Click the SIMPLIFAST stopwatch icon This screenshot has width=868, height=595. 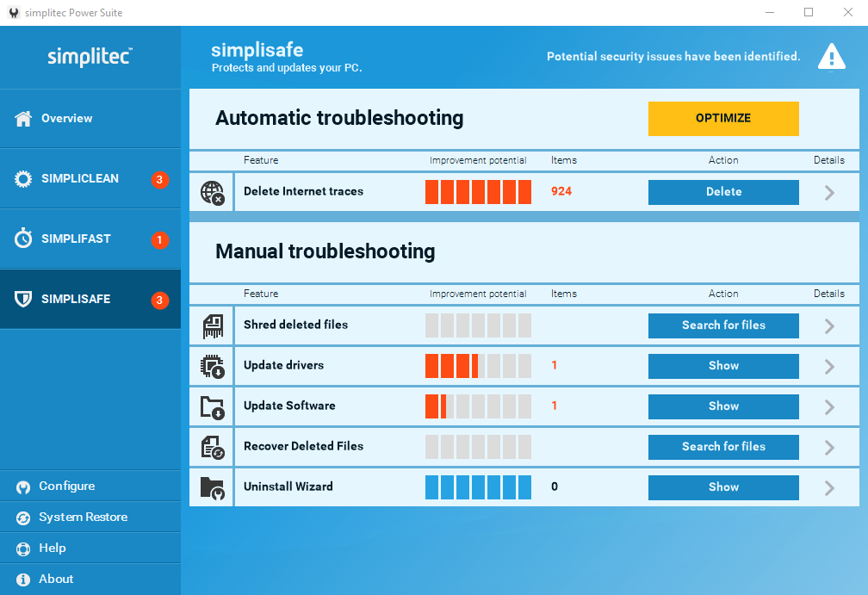tap(23, 239)
